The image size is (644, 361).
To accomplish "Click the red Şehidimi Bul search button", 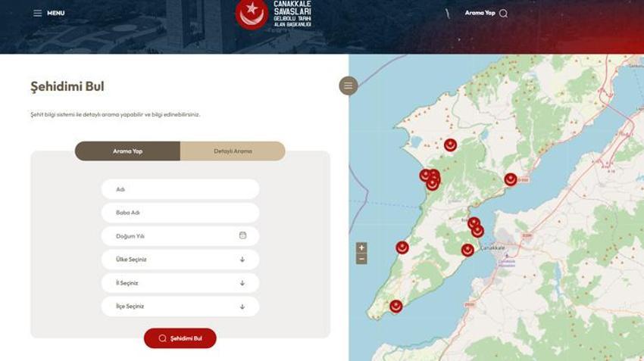I will (x=180, y=338).
